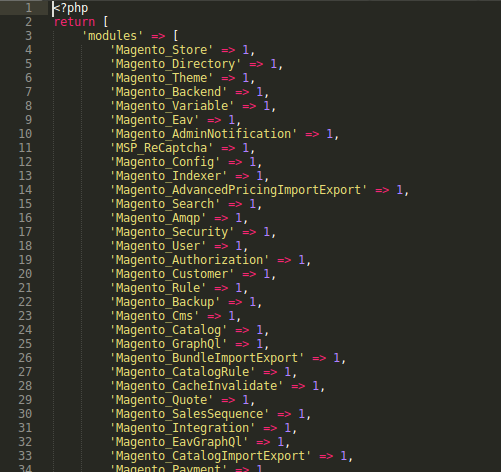Click 'Magento_SalesSequence' module entry
The image size is (501, 472).
point(190,414)
